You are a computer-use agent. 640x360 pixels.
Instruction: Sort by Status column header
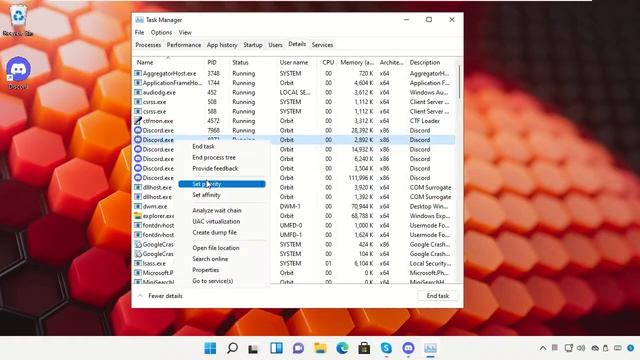click(x=253, y=62)
